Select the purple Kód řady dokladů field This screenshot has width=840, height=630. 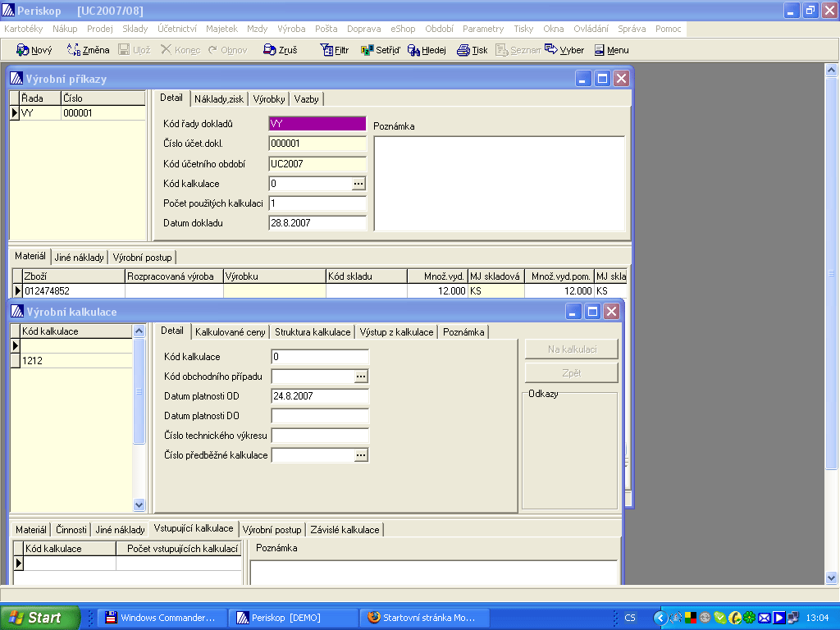317,124
